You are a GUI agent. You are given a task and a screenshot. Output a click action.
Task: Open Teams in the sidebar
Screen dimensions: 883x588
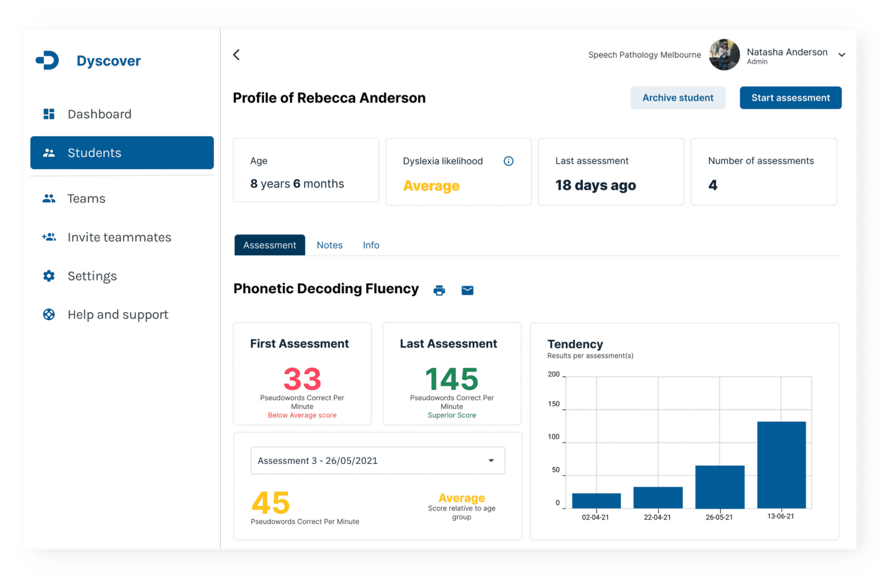(86, 198)
